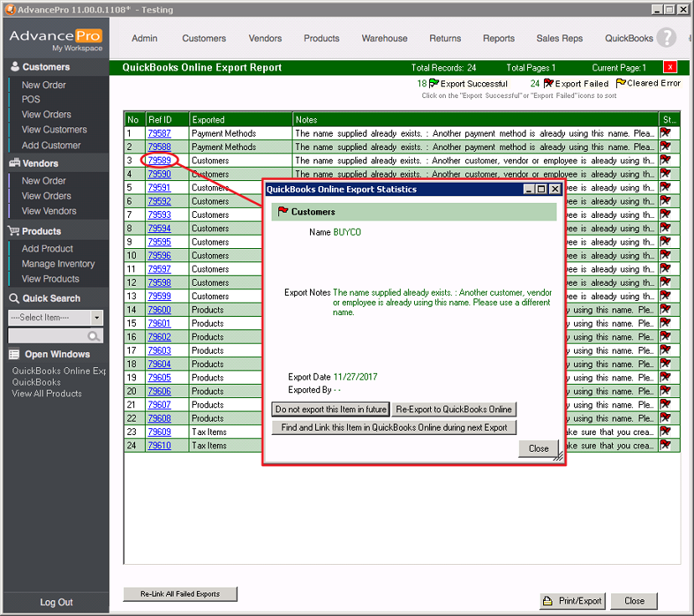This screenshot has height=616, width=694.
Task: Click the report's bottom Close button
Action: (x=634, y=601)
